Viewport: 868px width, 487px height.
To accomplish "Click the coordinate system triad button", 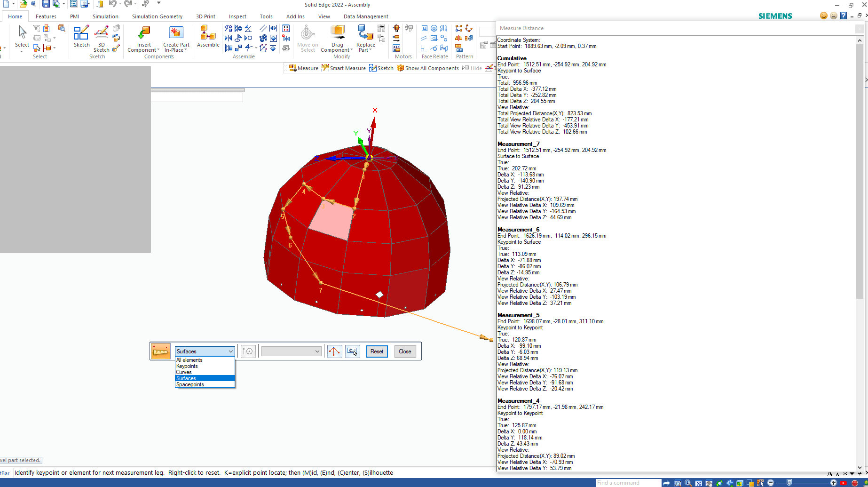I will [x=334, y=351].
